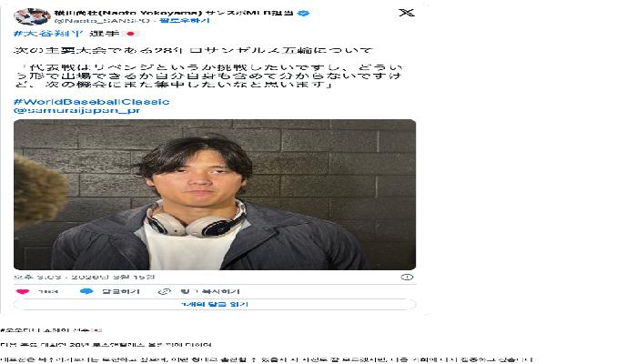This screenshot has height=364, width=637.
Task: Read the replies via the rounded button
Action: 215,304
